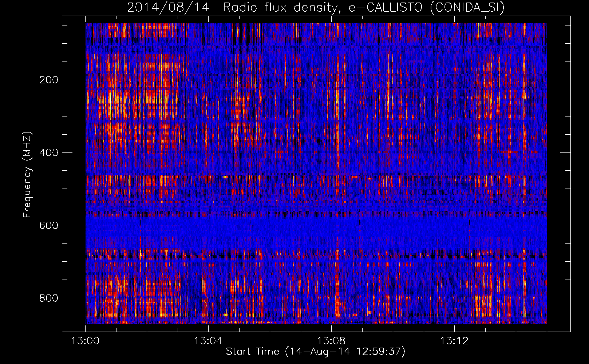589x364 pixels.
Task: Click the "Frequency (MHZ)" axis label
Action: point(27,175)
